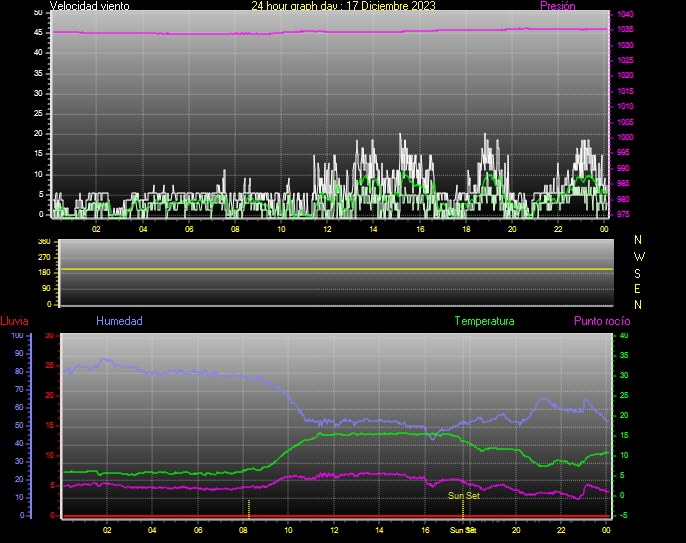The height and width of the screenshot is (543, 686).
Task: Click the 'S' compass direction letter
Action: click(x=637, y=273)
